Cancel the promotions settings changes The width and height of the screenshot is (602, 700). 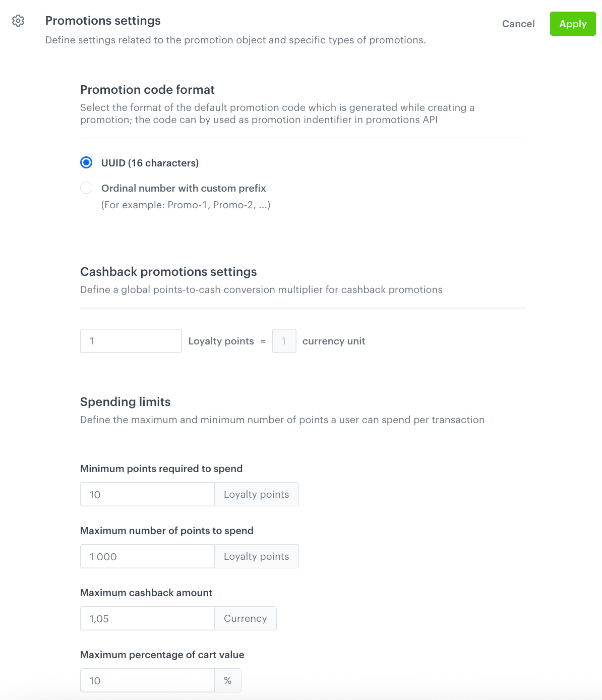coord(518,24)
